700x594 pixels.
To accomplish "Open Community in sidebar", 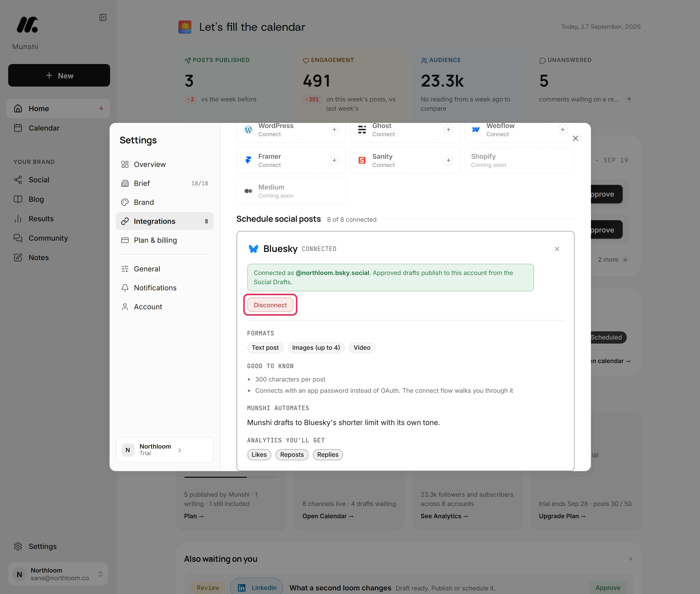I will [x=58, y=238].
